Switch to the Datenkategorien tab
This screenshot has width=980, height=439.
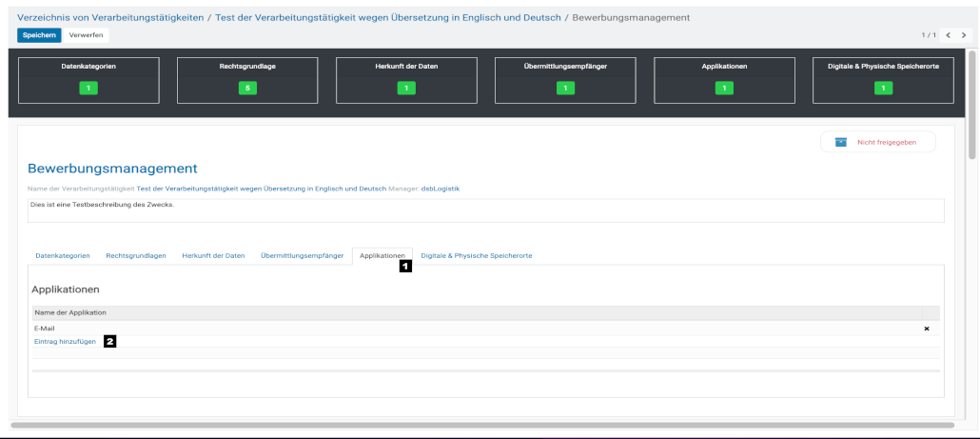(x=63, y=256)
